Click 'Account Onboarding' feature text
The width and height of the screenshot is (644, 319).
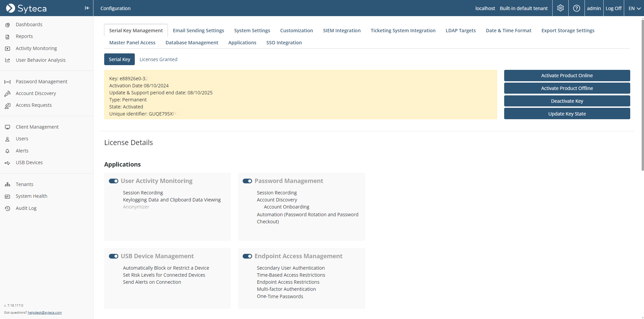287,207
